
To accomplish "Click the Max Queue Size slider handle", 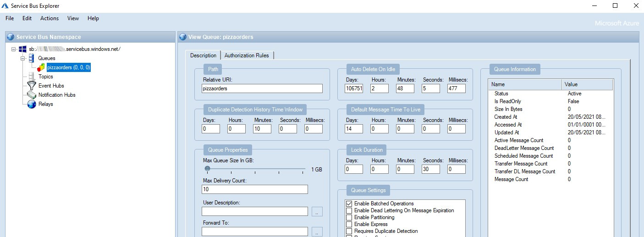I will (x=208, y=169).
